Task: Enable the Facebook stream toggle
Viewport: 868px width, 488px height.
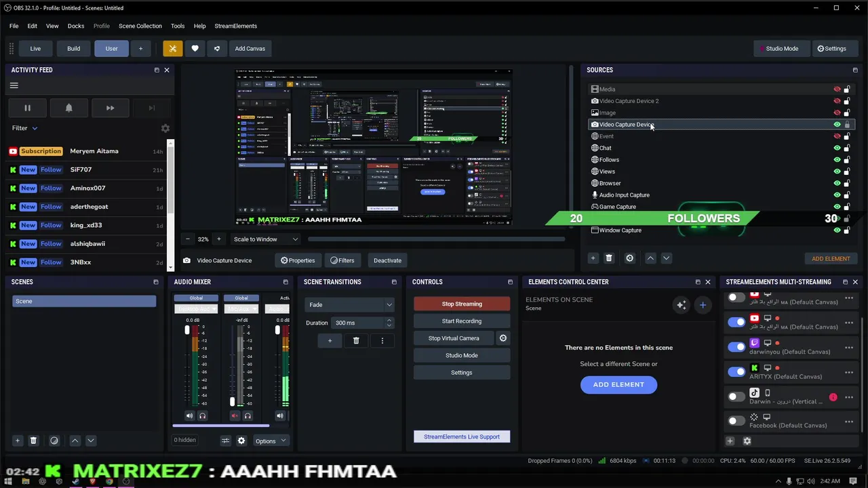Action: coord(736,421)
